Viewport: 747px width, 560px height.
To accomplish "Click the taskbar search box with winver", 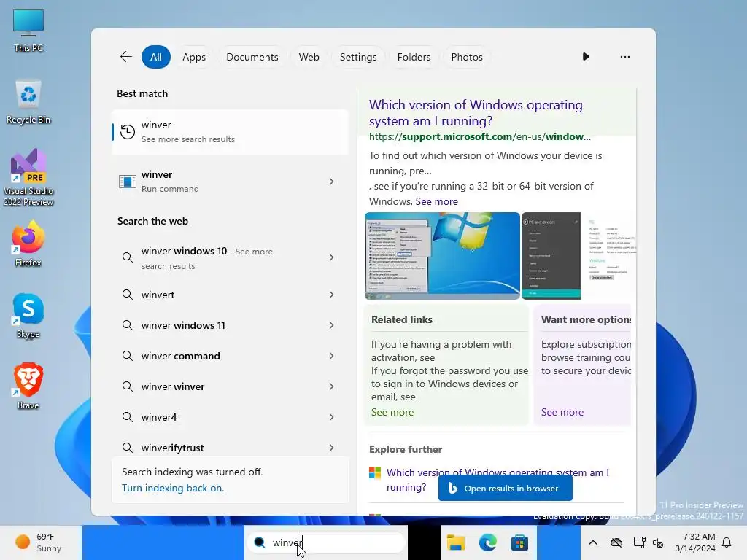I will (326, 542).
